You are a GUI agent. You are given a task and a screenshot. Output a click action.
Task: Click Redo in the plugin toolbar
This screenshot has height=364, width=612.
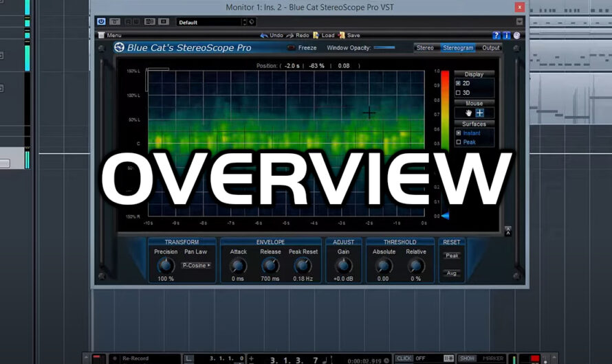pyautogui.click(x=298, y=35)
